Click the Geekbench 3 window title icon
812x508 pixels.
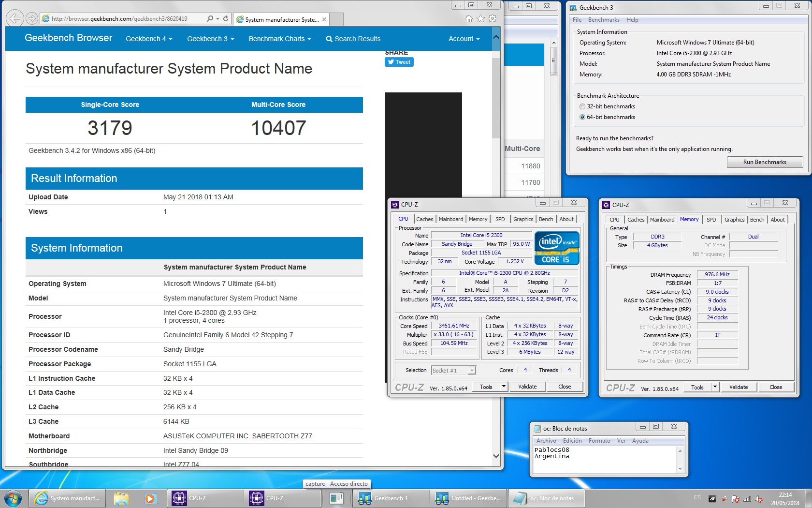tap(573, 7)
